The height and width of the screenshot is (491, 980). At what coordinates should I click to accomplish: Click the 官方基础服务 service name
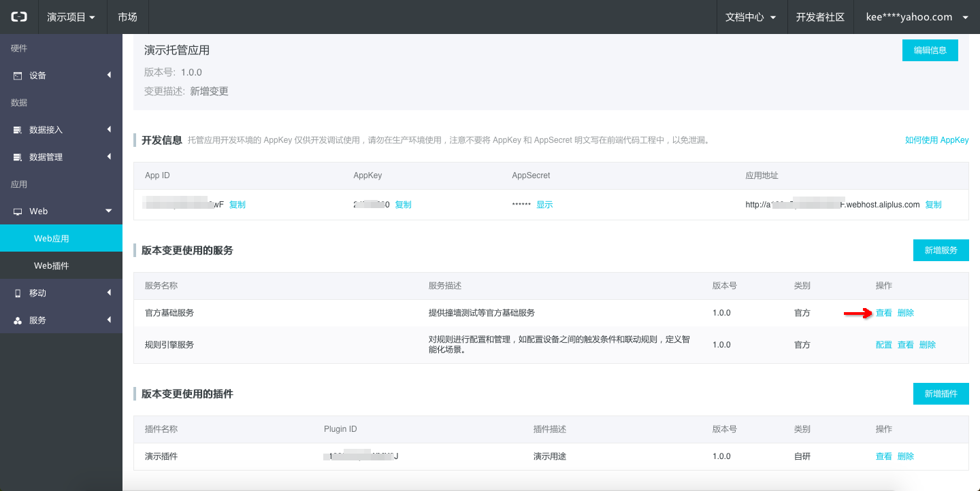169,313
